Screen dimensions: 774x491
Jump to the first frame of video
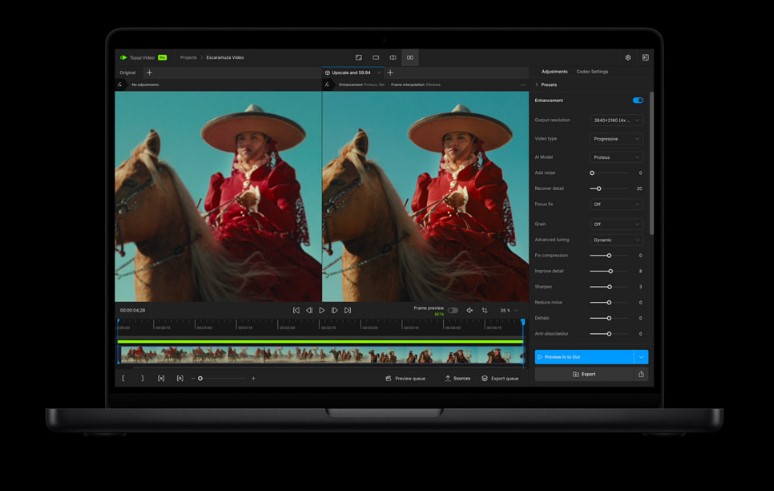[296, 310]
